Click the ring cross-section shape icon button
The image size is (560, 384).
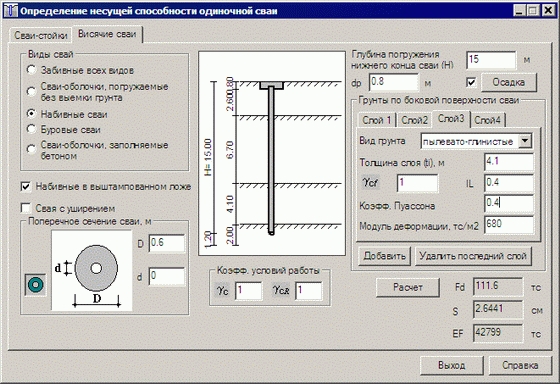tap(36, 285)
